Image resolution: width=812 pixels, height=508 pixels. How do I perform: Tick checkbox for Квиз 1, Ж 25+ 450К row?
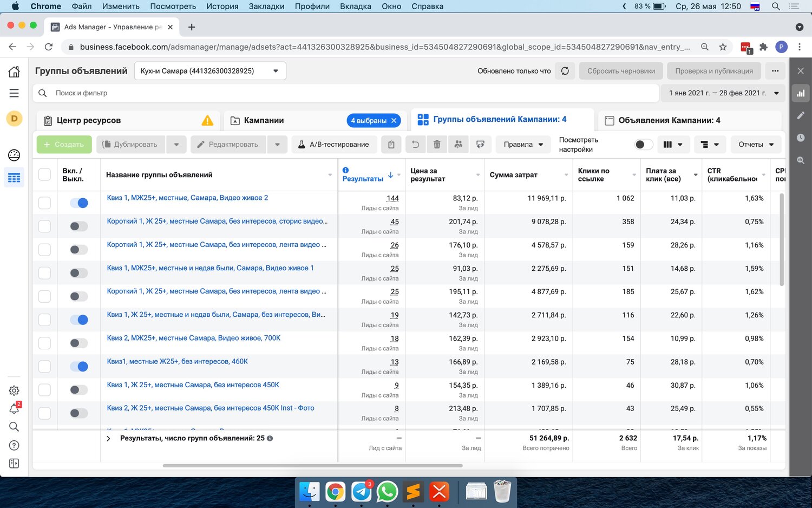pyautogui.click(x=44, y=390)
